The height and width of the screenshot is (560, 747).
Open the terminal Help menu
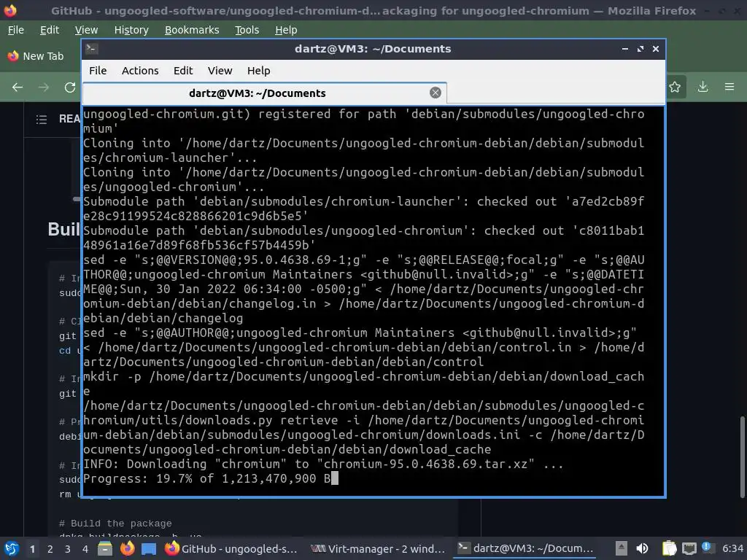point(259,71)
